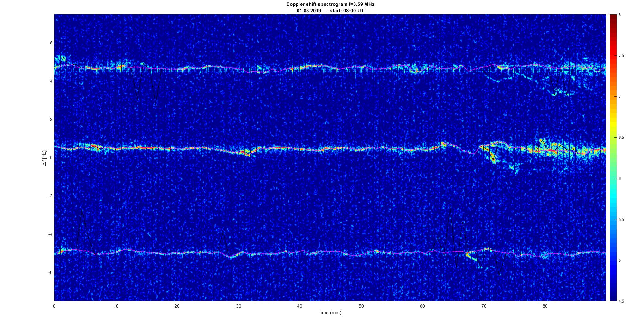Viewport: 644px width, 323px height.
Task: Click x-axis tick label '50'
Action: [361, 306]
